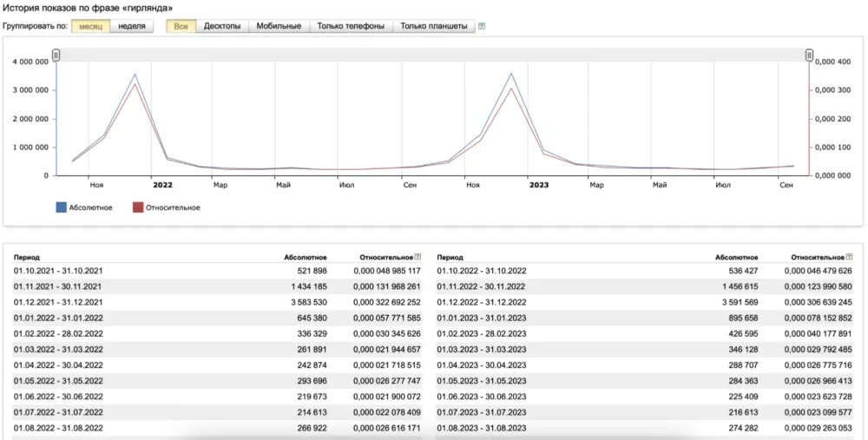The image size is (868, 440).
Task: Click the range bar between chart handles
Action: (x=432, y=55)
